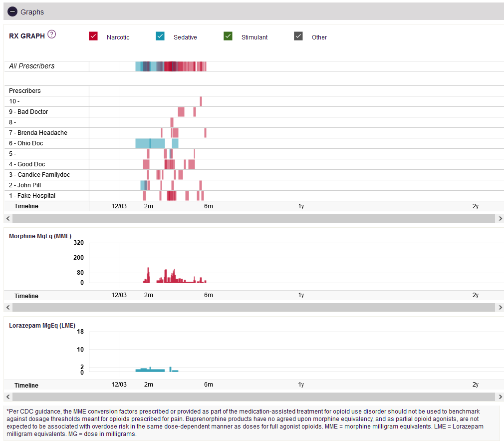Click the 12/03 mark on Lorazepam timeline
The width and height of the screenshot is (504, 445).
tap(119, 385)
